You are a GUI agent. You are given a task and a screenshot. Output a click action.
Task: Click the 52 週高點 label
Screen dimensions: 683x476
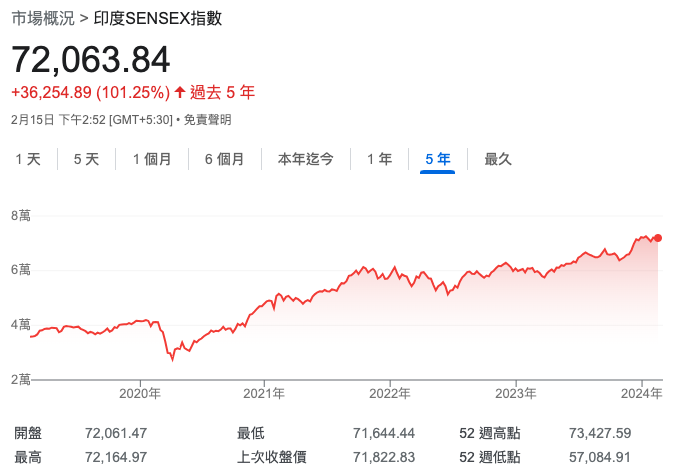pos(490,433)
